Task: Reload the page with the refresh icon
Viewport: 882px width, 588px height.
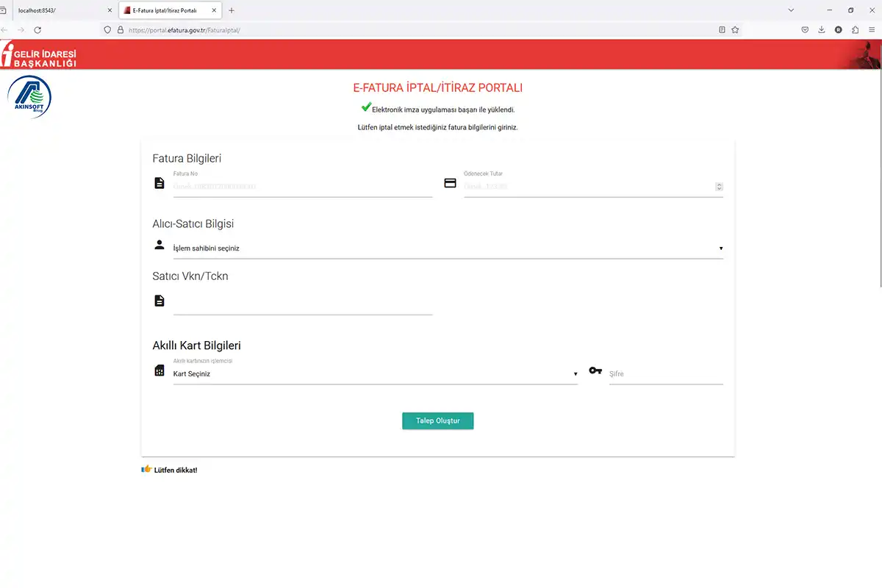Action: [37, 30]
